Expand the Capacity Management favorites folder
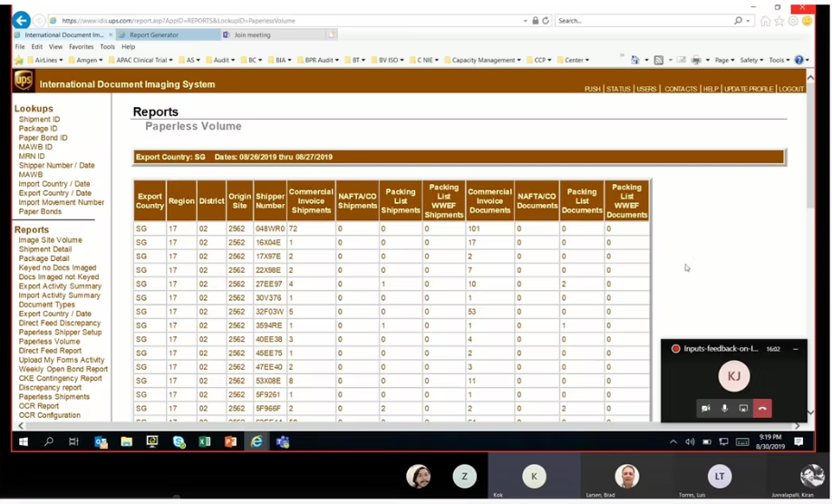Image resolution: width=832 pixels, height=504 pixels. [483, 60]
